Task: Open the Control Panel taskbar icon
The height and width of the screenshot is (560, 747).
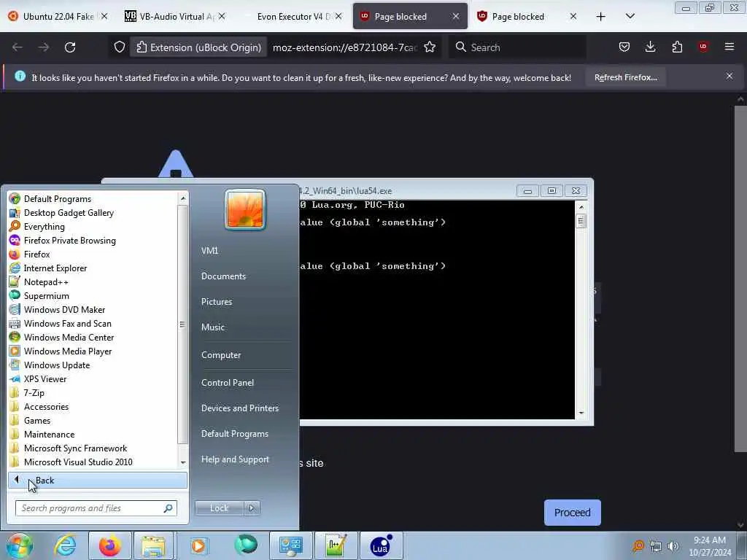Action: coord(290,545)
